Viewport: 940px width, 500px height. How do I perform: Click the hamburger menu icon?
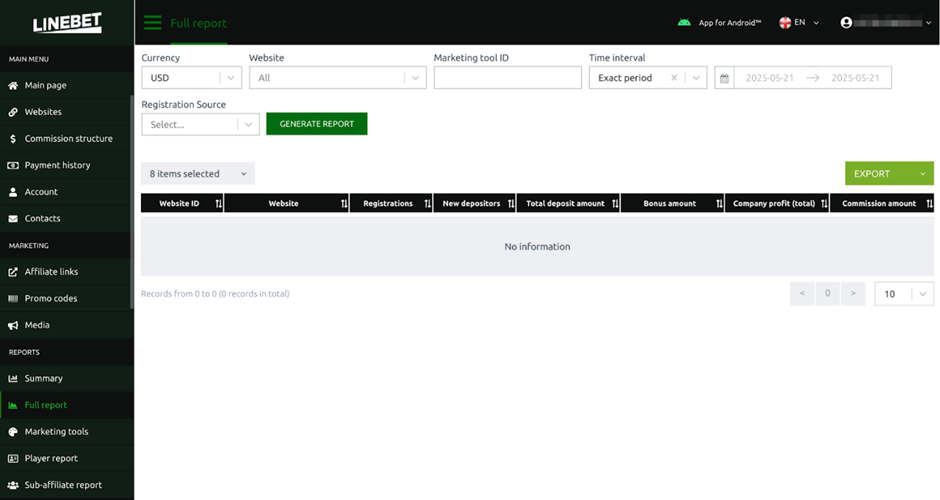pyautogui.click(x=152, y=23)
